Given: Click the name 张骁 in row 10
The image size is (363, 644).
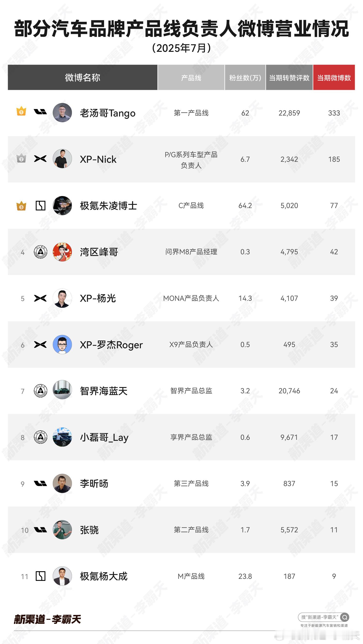Looking at the screenshot, I should 89,530.
